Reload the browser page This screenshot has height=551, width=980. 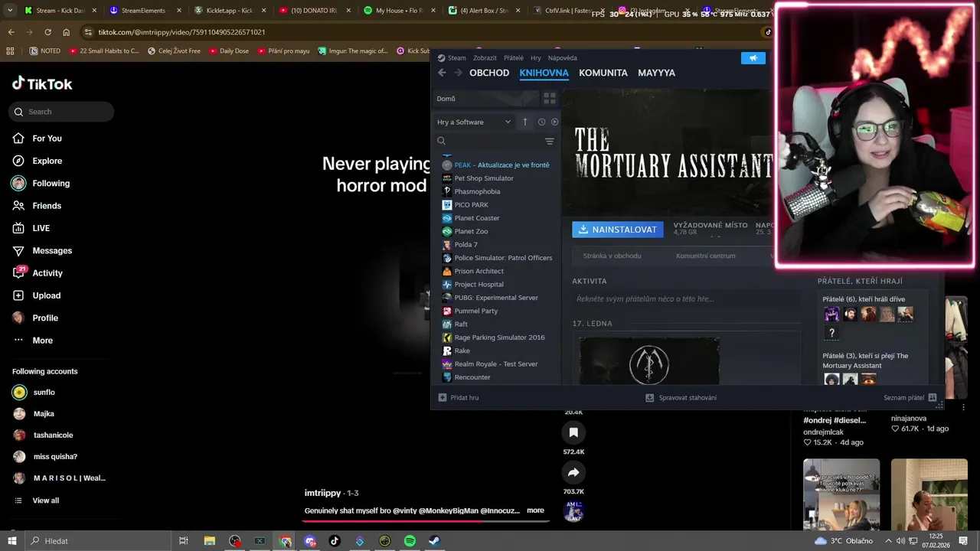coord(47,32)
